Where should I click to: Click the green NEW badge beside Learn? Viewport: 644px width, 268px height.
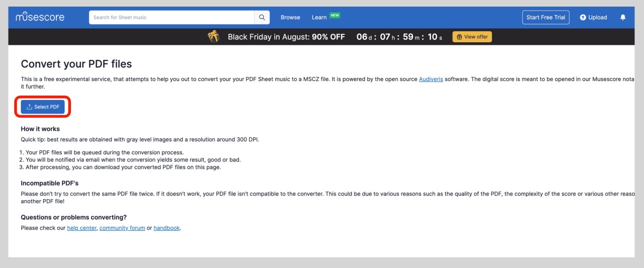[x=335, y=15]
